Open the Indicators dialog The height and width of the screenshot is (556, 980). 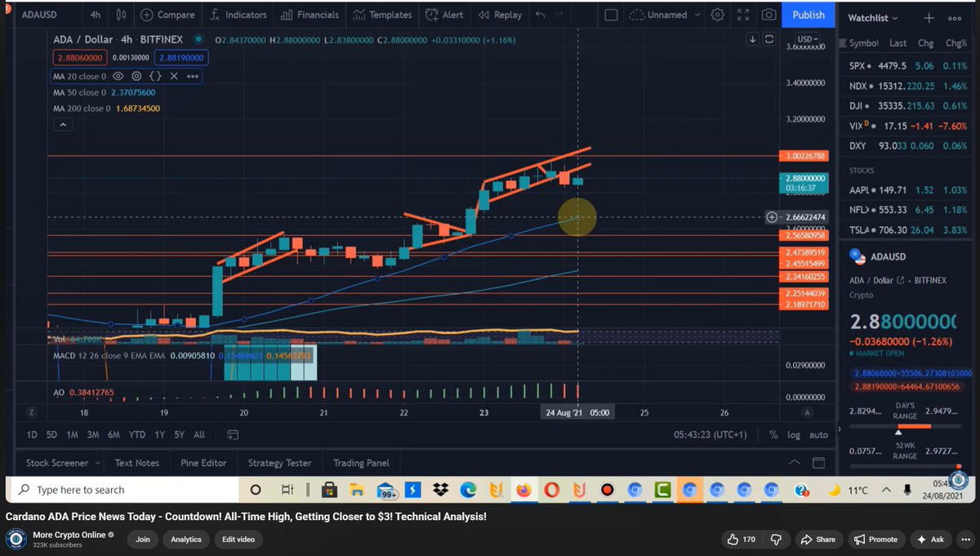[238, 15]
